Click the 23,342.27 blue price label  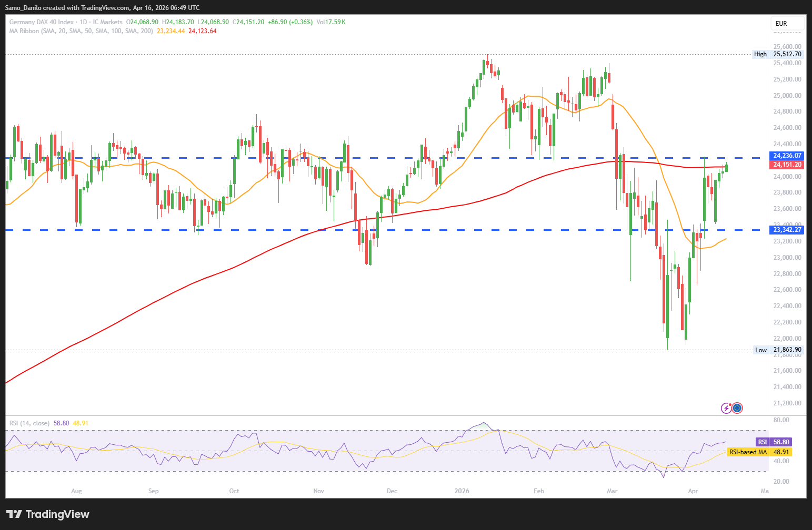[x=787, y=230]
